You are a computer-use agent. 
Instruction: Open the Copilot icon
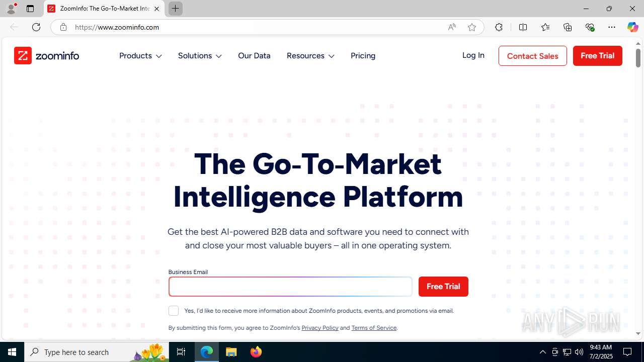(632, 27)
